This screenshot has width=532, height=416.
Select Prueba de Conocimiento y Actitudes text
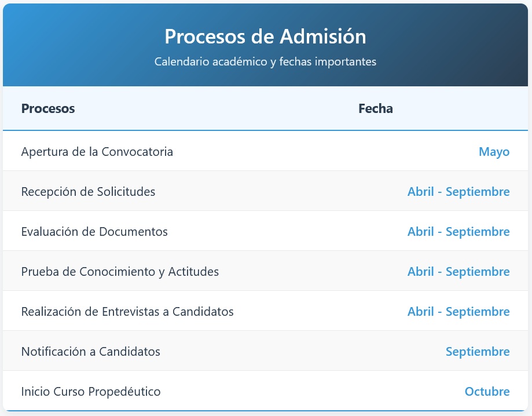tap(120, 272)
